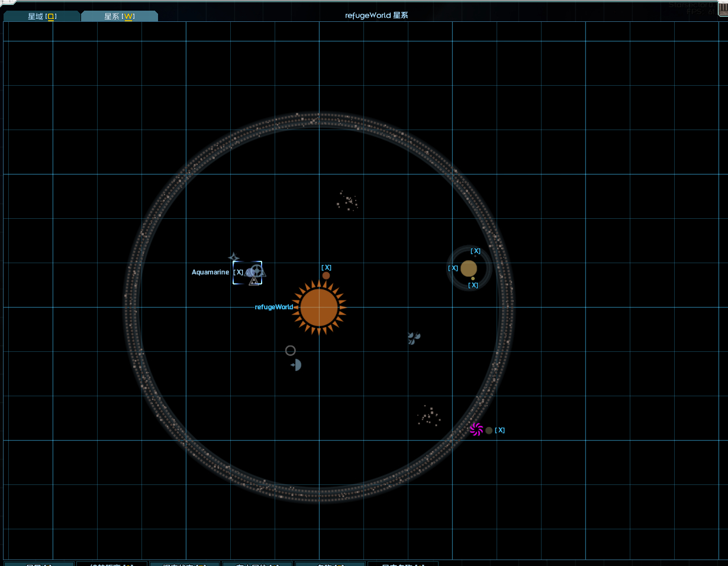Select the magenta spiral jump point

476,429
